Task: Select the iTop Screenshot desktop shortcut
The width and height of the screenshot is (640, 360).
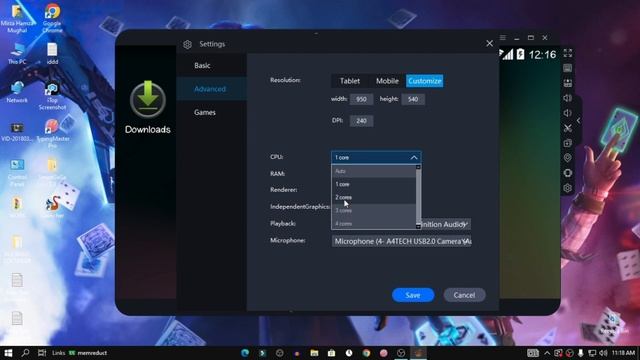Action: click(x=52, y=96)
